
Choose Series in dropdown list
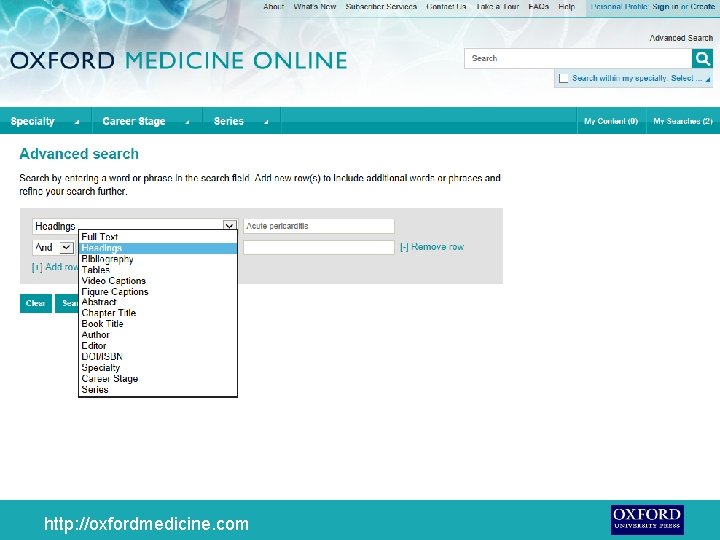coord(158,390)
